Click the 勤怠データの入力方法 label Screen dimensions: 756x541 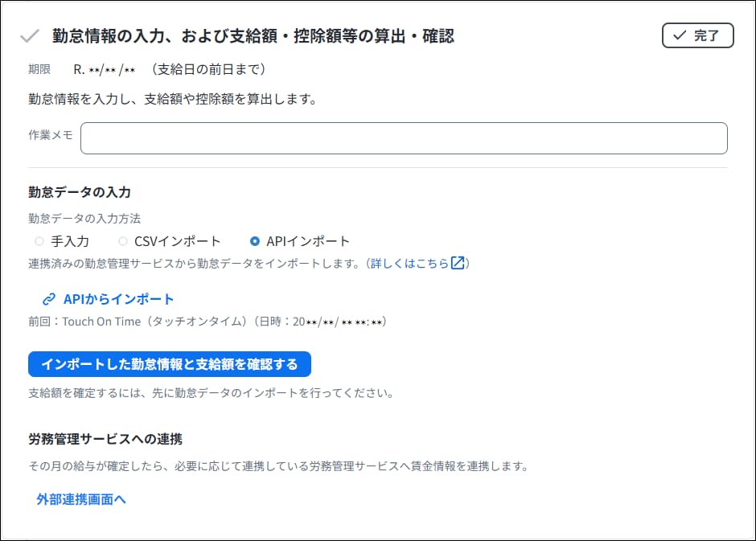tap(85, 219)
